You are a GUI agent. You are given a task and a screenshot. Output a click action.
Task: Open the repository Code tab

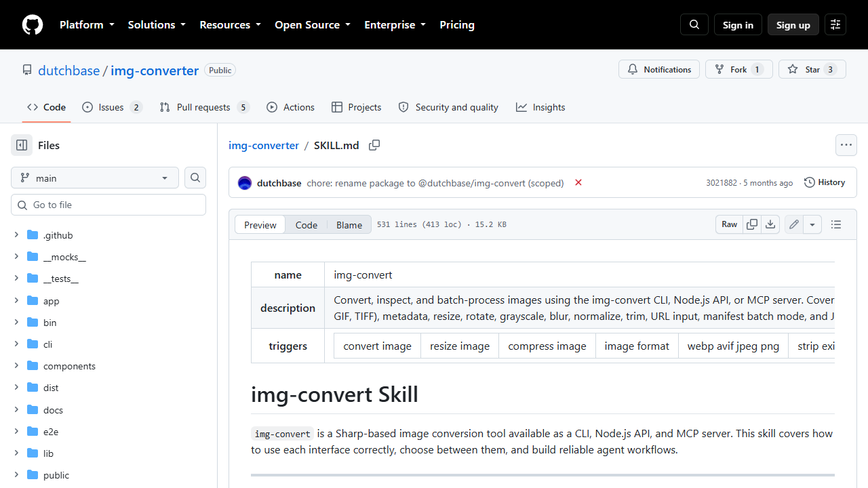pyautogui.click(x=47, y=107)
